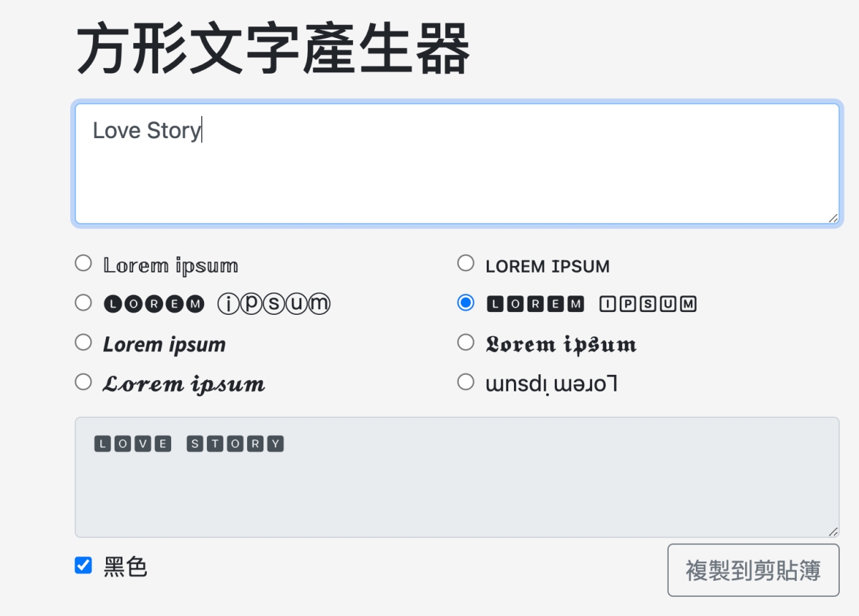
Task: Click the Fraktur Lorem ipsum sample label
Action: 560,344
